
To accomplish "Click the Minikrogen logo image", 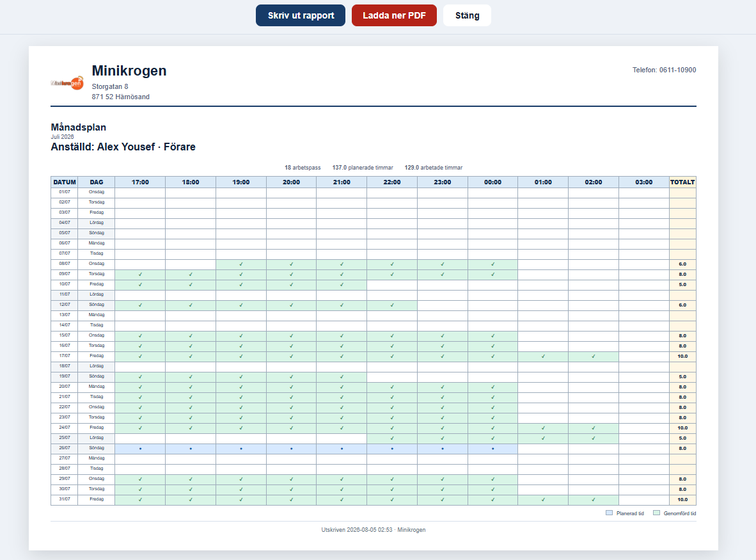I will point(67,83).
